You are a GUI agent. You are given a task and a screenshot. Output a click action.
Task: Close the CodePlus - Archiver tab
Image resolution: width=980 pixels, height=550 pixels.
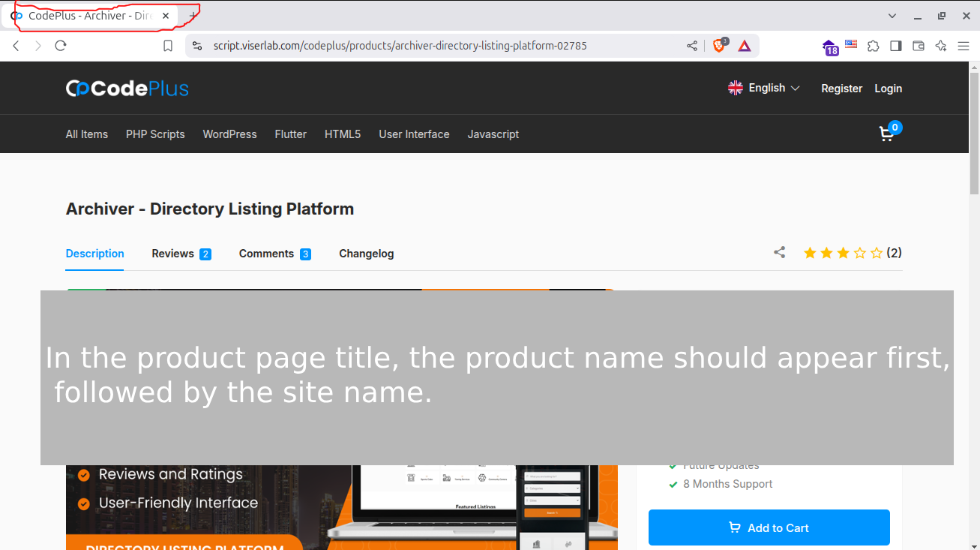(x=166, y=16)
